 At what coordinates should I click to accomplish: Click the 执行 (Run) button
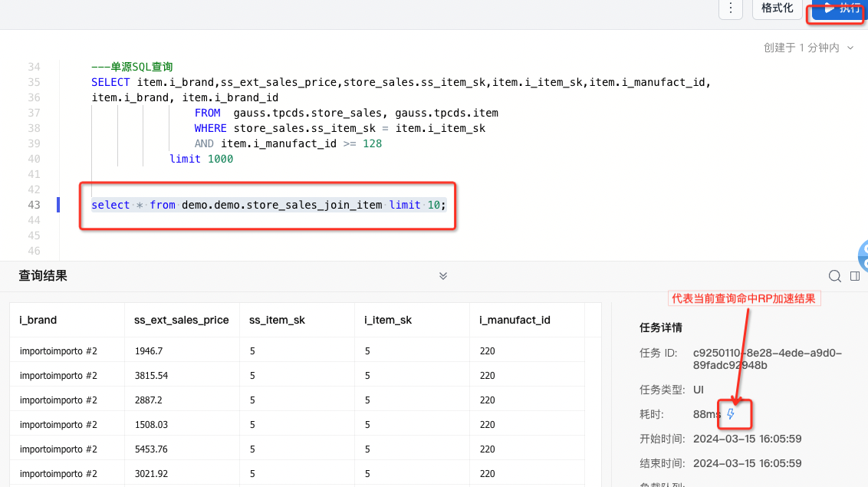[840, 8]
